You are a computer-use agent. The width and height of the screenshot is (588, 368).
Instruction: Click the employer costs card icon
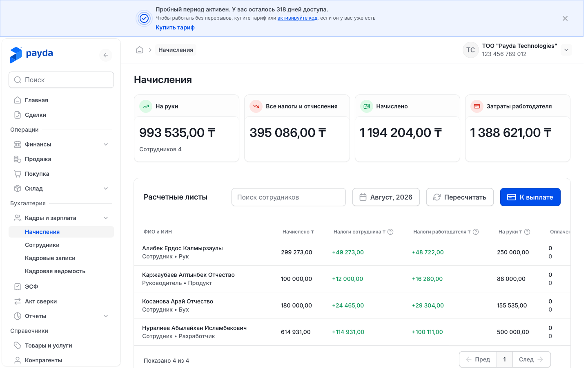pyautogui.click(x=477, y=106)
